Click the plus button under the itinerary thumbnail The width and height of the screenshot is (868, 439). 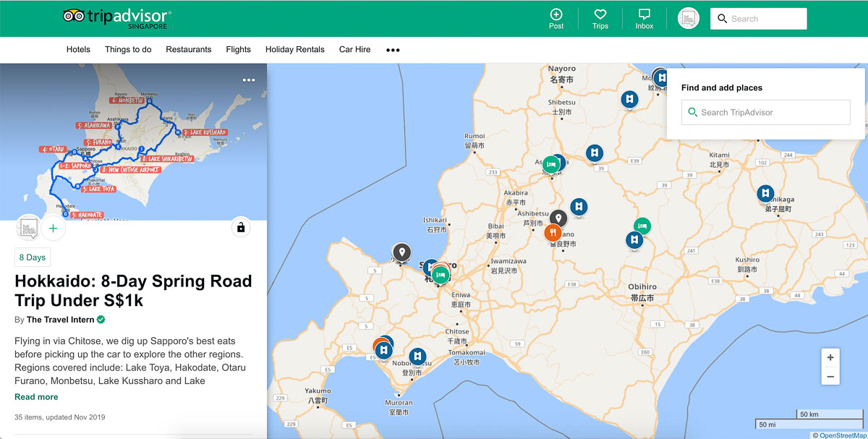pyautogui.click(x=53, y=228)
